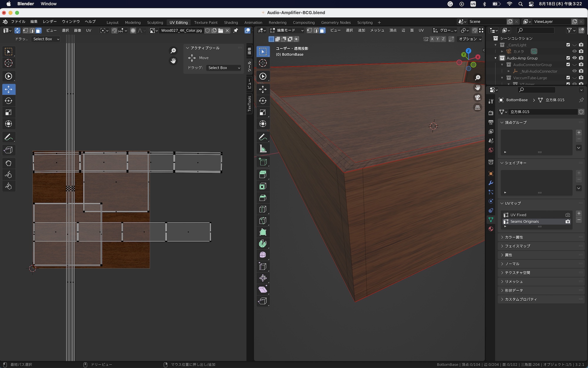Expand the カラー属性 panel
Screen dimensions: 588x368
click(x=514, y=237)
